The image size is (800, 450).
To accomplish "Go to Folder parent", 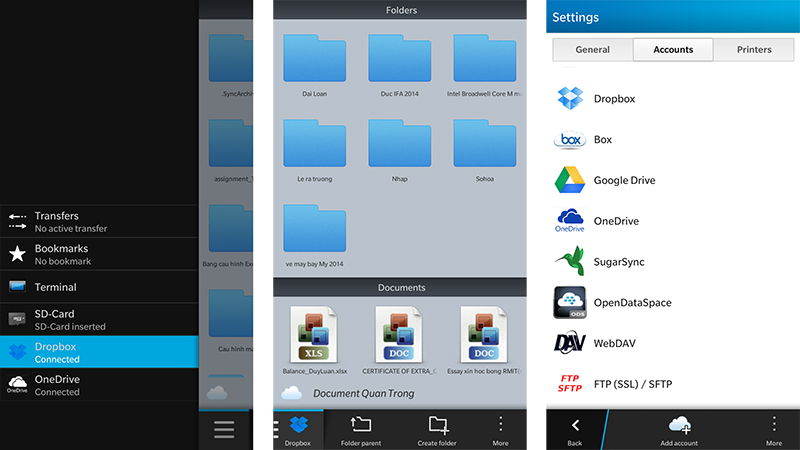I will (361, 430).
